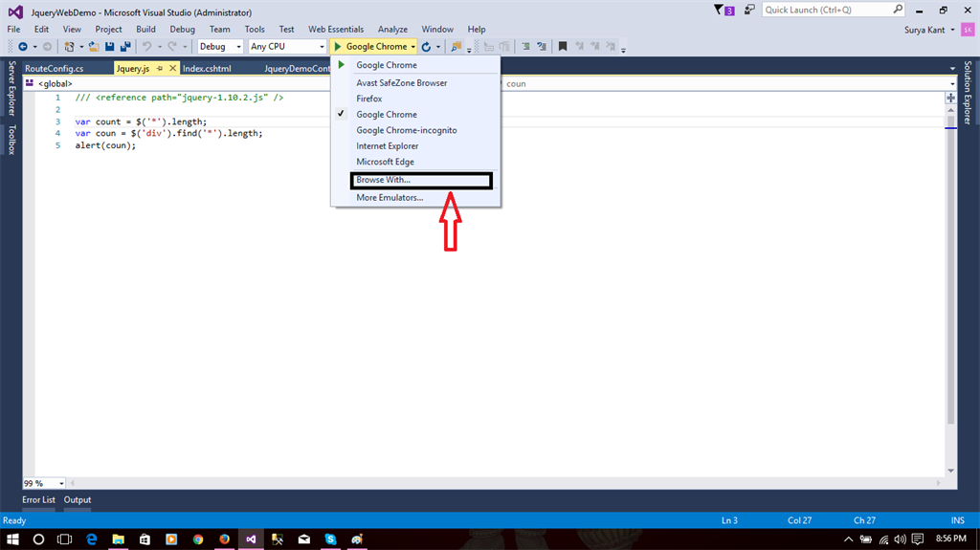Screen dimensions: 980x550
Task: Open the Debug configuration dropdown
Action: 220,46
